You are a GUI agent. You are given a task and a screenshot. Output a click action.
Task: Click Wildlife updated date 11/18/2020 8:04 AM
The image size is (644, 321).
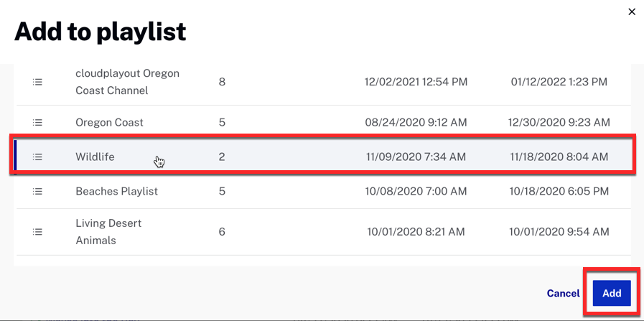559,157
